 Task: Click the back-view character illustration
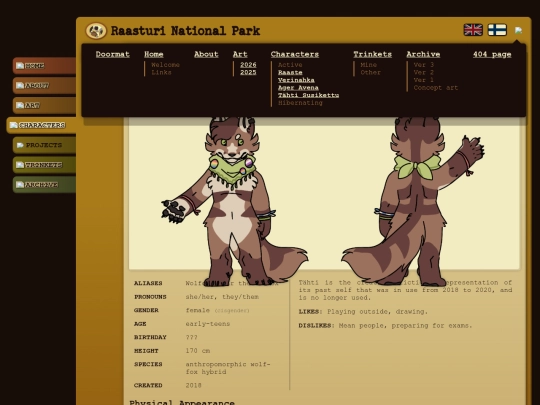tap(413, 201)
